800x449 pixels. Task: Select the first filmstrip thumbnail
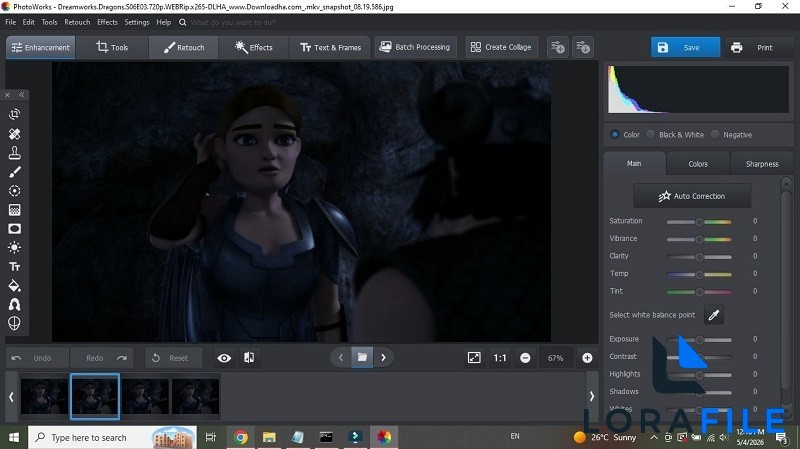tap(44, 396)
